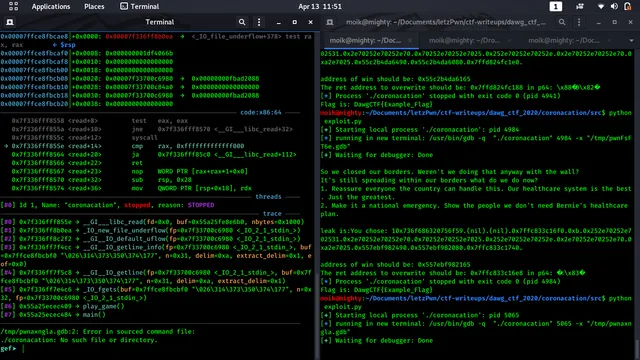Viewport: 640px width, 360px height.
Task: Click the '[#0]' __GI___libc_read trace line
Action: point(152,222)
